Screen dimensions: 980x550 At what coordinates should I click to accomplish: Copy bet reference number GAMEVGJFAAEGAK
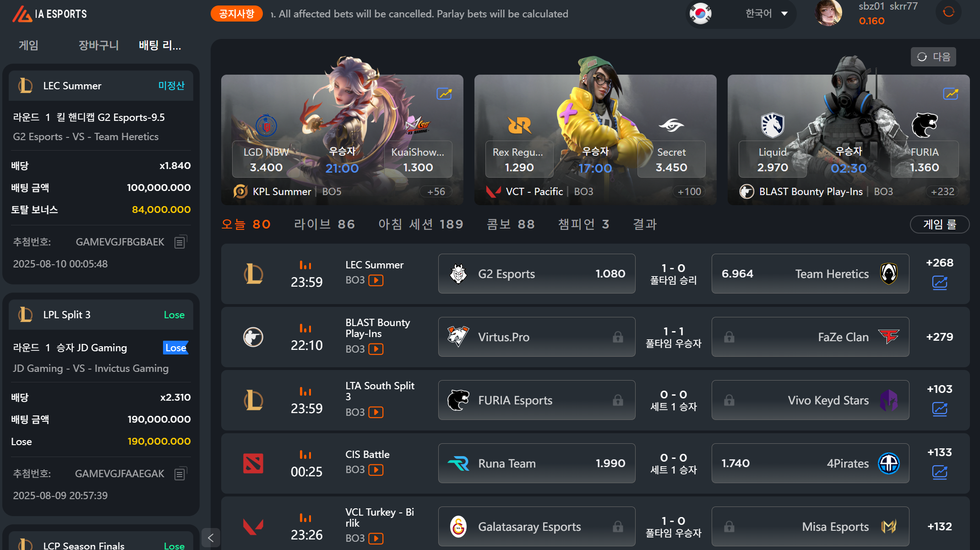(180, 474)
